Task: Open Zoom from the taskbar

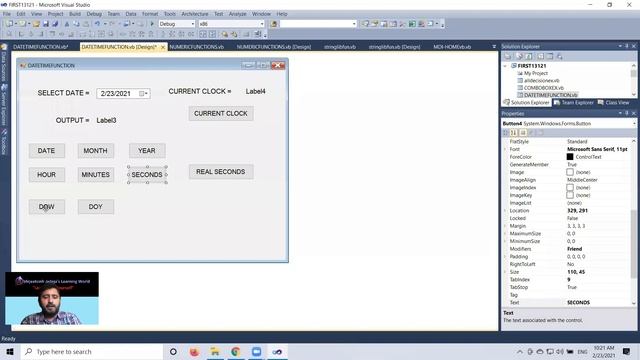Action: [256, 351]
